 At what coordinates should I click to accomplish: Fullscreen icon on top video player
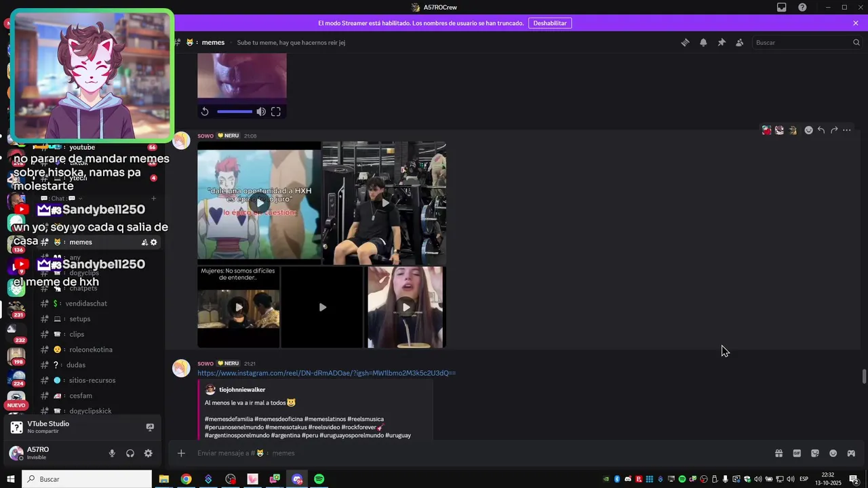pos(276,112)
